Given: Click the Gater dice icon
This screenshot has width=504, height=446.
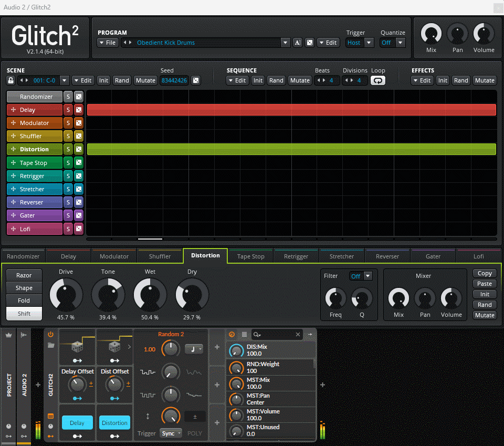Looking at the screenshot, I should [78, 215].
